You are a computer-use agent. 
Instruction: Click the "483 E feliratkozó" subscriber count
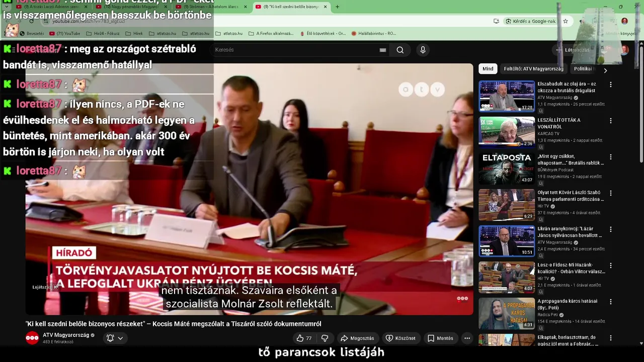58,342
